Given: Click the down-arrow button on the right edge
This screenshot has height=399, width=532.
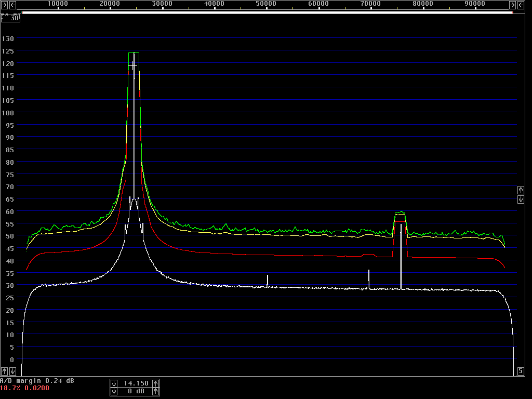Looking at the screenshot, I should click(521, 199).
